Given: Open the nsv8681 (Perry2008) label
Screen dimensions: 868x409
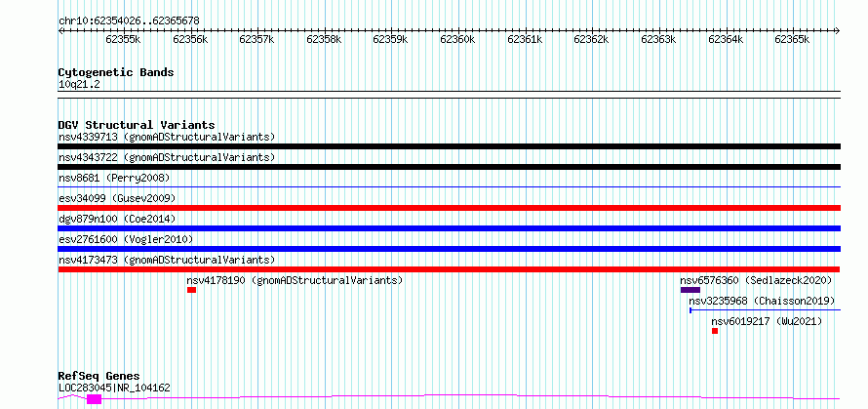Looking at the screenshot, I should pos(114,178).
